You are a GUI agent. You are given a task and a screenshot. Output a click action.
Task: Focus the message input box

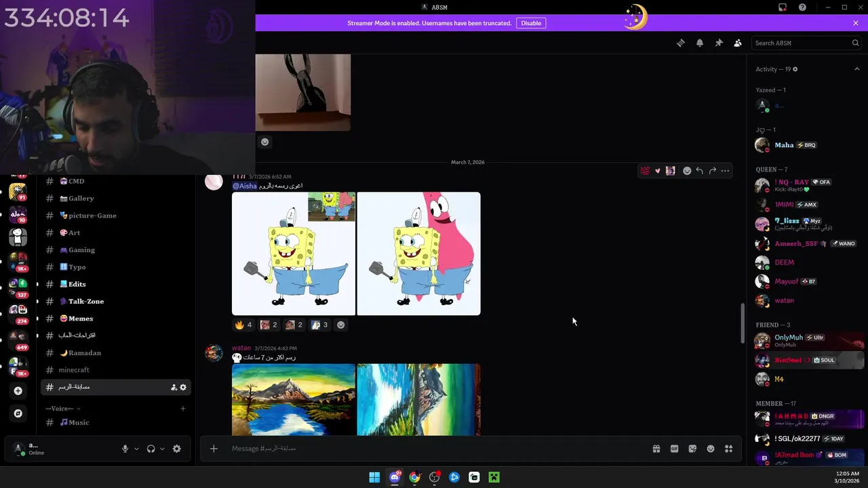[x=434, y=449]
